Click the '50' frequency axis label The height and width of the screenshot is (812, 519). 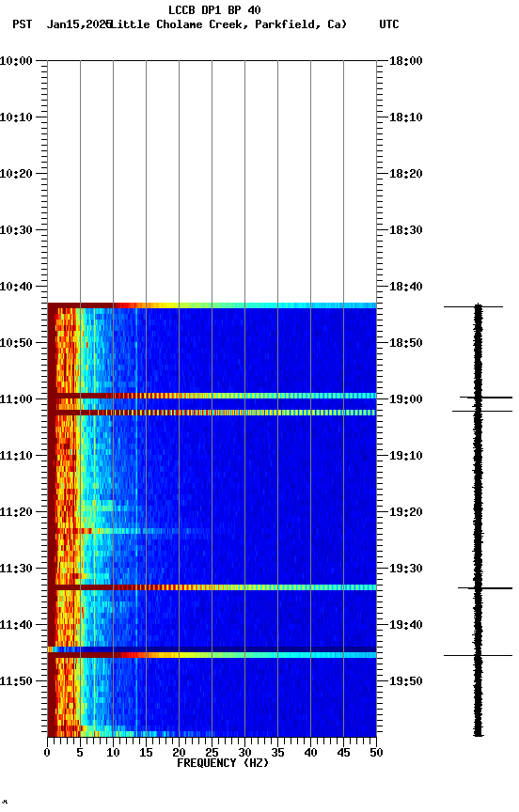click(x=377, y=753)
